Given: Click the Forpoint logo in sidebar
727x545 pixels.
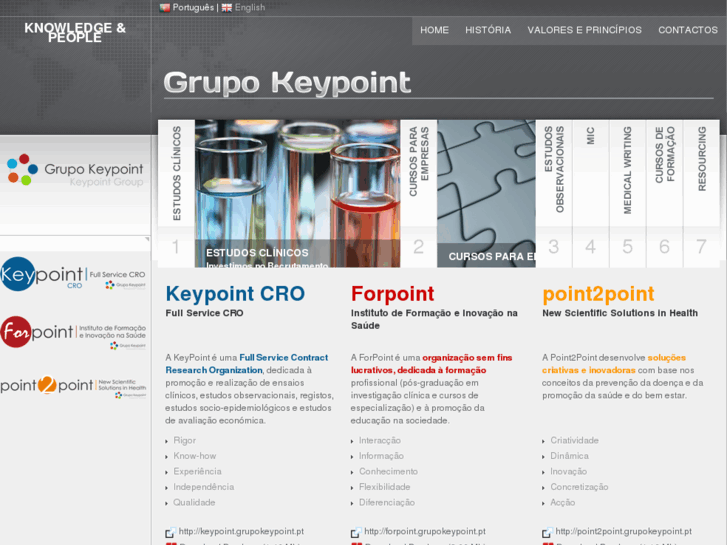Looking at the screenshot, I should pyautogui.click(x=73, y=332).
